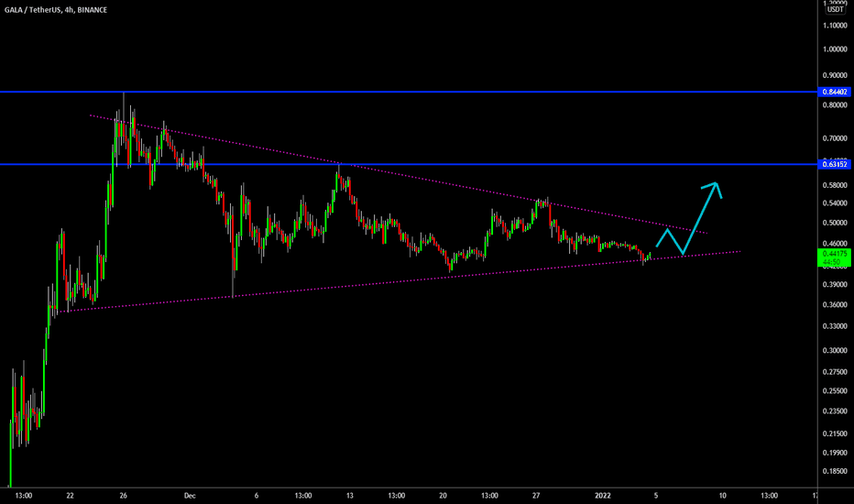Click the 6 date on time axis
The image size is (854, 504).
(x=257, y=496)
